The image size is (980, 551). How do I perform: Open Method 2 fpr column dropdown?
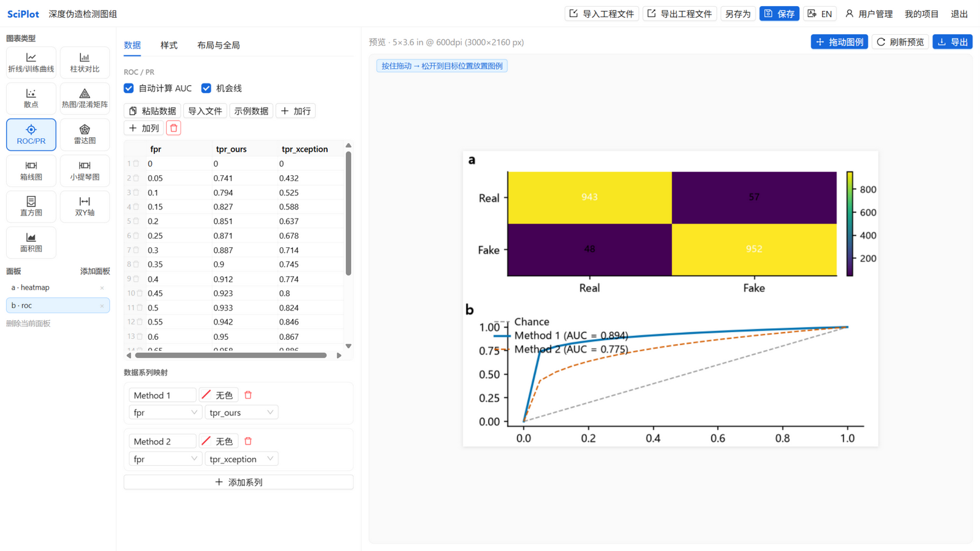(x=165, y=459)
